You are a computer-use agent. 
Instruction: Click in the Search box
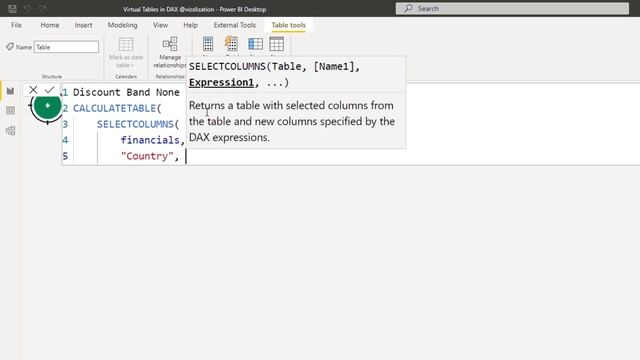tap(512, 9)
